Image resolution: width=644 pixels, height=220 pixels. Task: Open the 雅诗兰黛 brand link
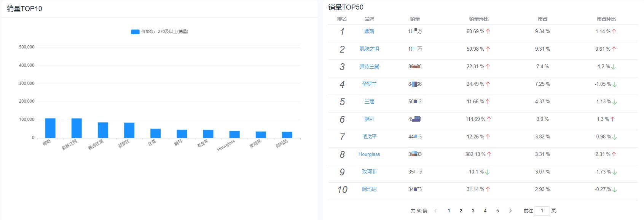pyautogui.click(x=369, y=66)
